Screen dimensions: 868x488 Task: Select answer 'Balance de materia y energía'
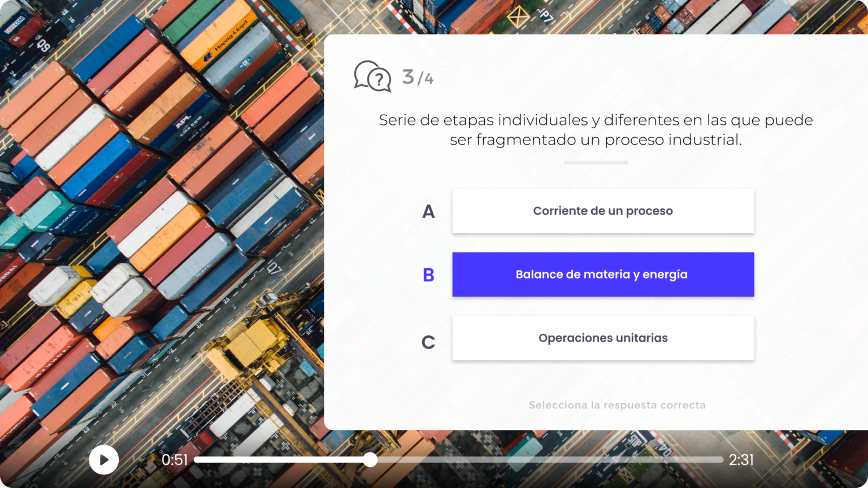pos(603,274)
